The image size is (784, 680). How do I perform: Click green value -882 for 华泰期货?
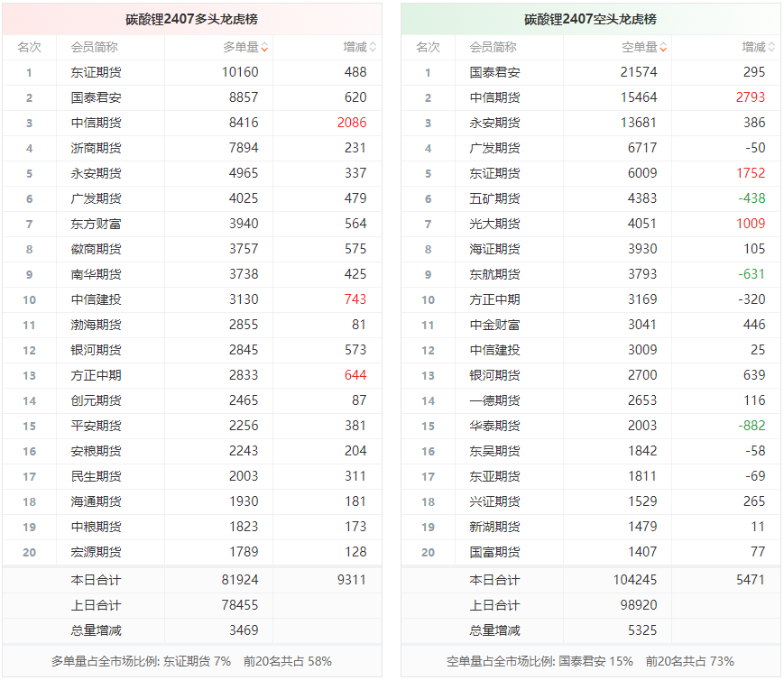click(x=752, y=426)
